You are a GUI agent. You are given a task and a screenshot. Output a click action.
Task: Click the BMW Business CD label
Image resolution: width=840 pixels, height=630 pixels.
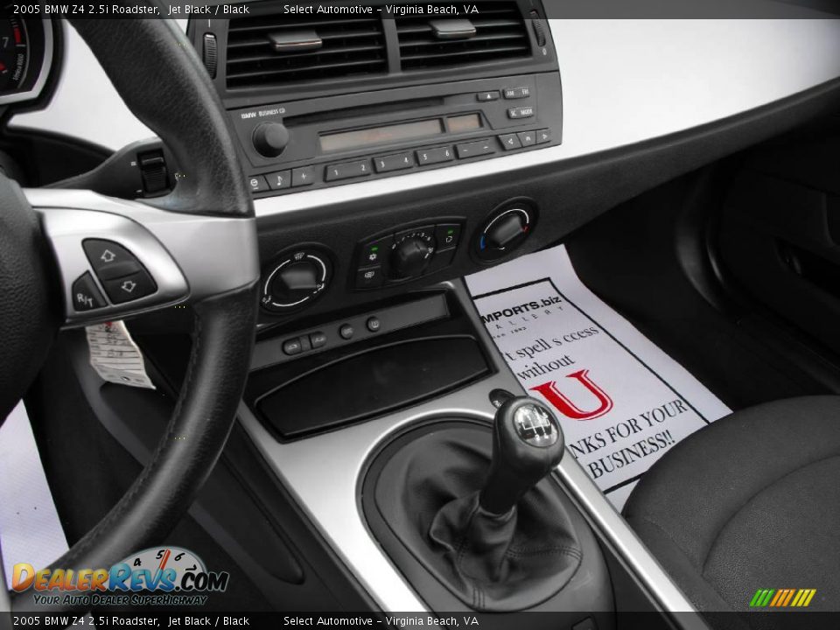coord(263,114)
